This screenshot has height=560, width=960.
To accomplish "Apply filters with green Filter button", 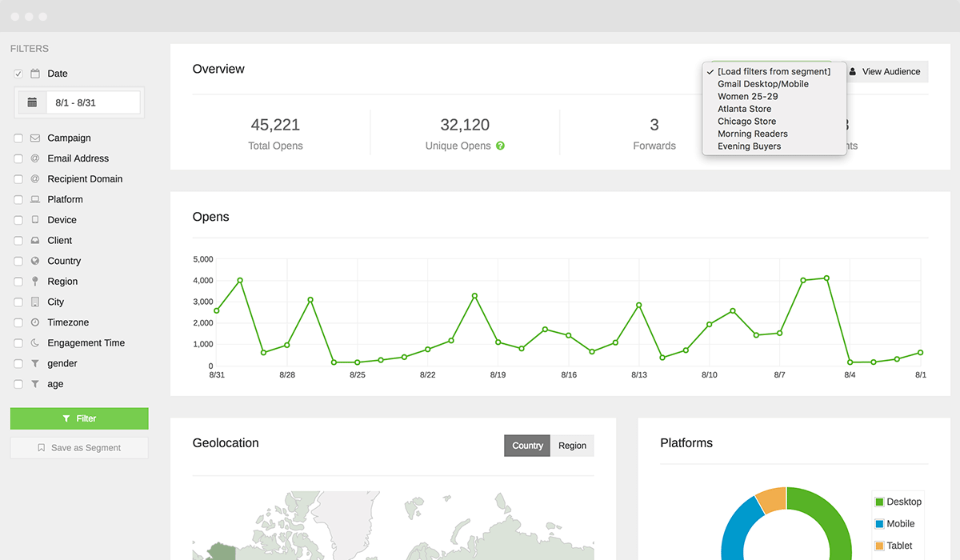I will click(79, 418).
